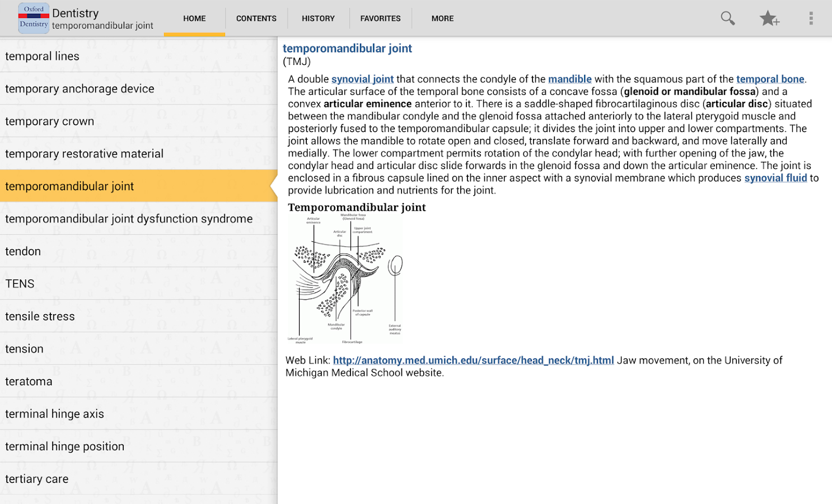The width and height of the screenshot is (832, 504).
Task: Select 'temporary anchorage device' entry
Action: (139, 88)
